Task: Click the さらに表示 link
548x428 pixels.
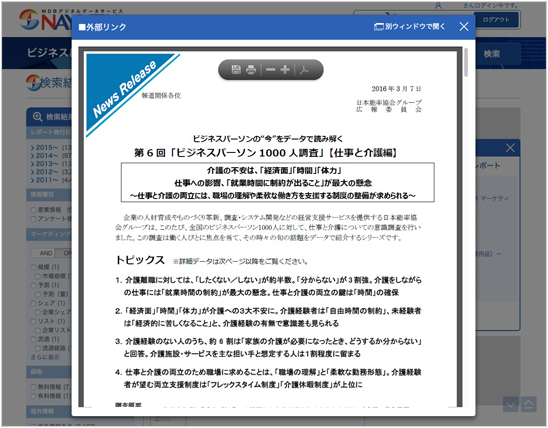Action: click(x=45, y=357)
